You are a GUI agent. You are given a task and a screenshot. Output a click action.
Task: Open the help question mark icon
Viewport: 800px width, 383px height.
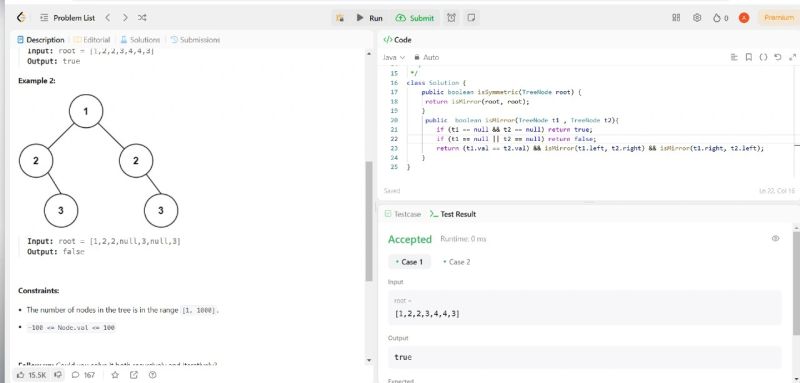tap(152, 375)
